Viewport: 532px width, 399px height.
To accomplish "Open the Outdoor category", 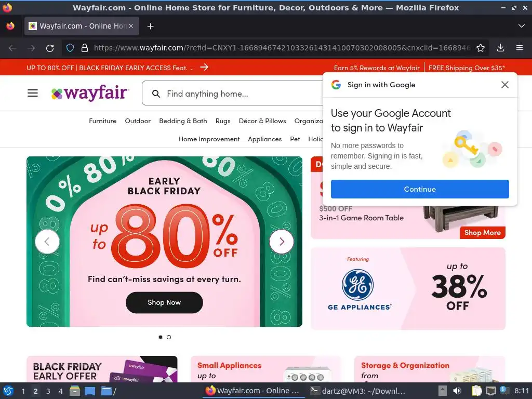I will [x=138, y=121].
